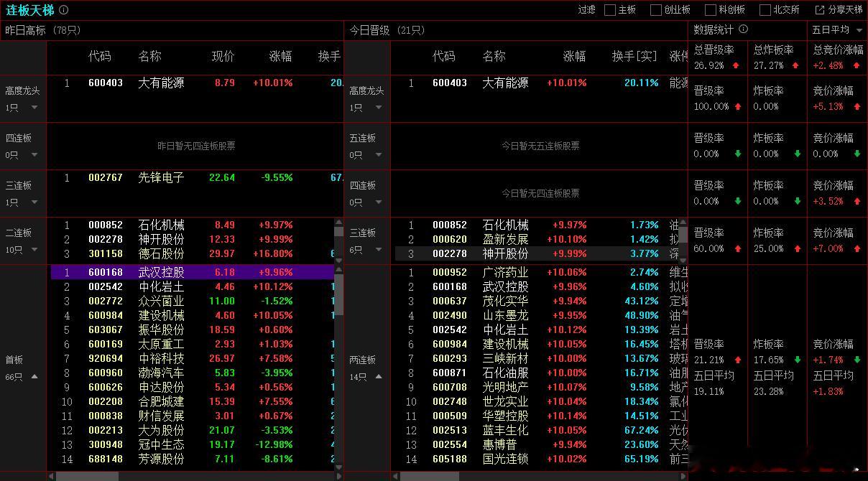Switch to the 昨日高标 panel header
This screenshot has width=868, height=481.
click(24, 31)
